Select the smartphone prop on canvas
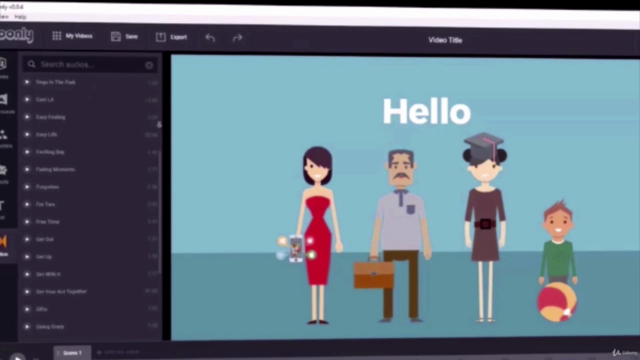This screenshot has height=360, width=640. click(x=296, y=249)
